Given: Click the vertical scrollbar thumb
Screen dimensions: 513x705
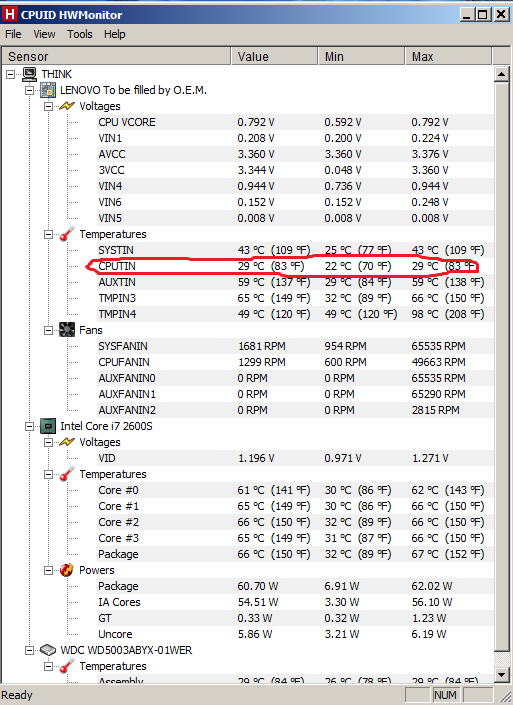Looking at the screenshot, I should point(501,366).
